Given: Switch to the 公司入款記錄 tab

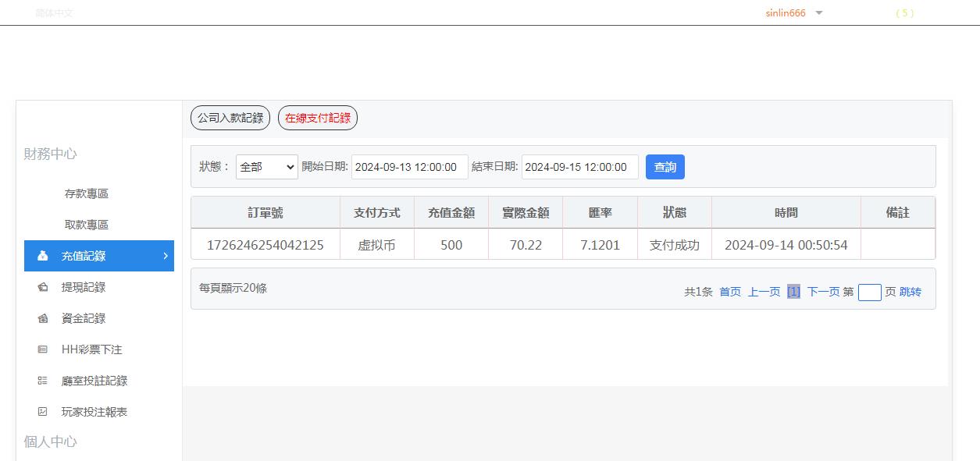Looking at the screenshot, I should (x=230, y=117).
